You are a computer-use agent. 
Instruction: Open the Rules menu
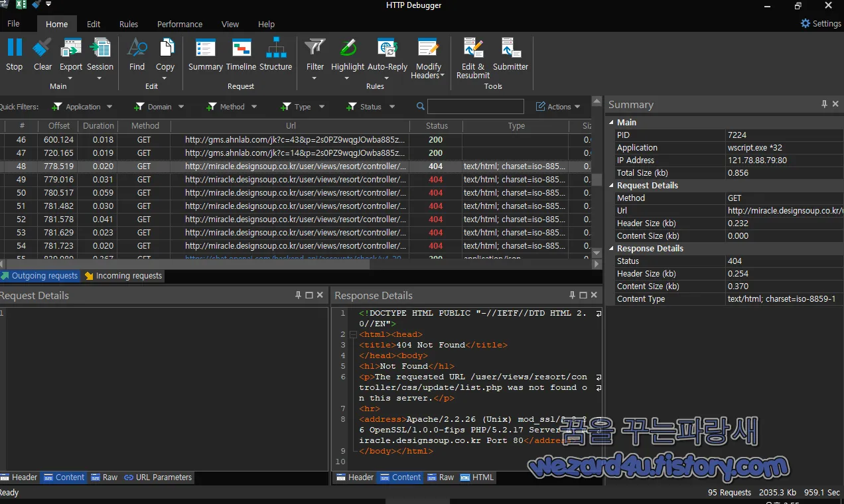[129, 24]
